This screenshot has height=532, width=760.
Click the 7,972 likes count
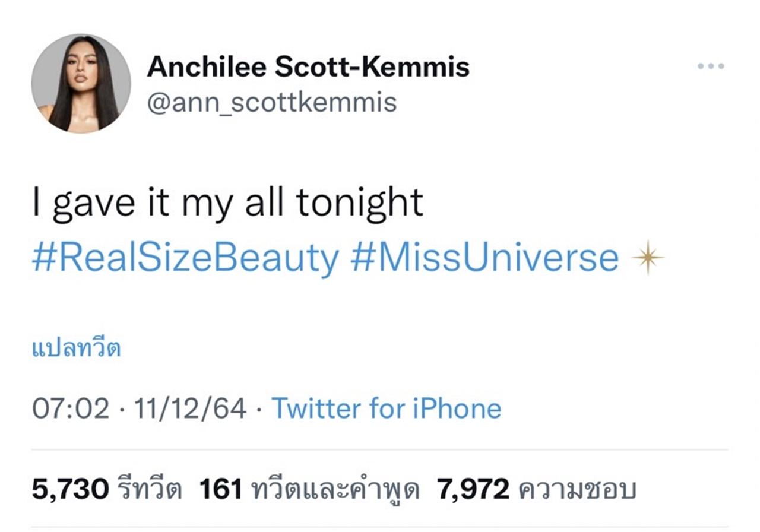point(473,490)
